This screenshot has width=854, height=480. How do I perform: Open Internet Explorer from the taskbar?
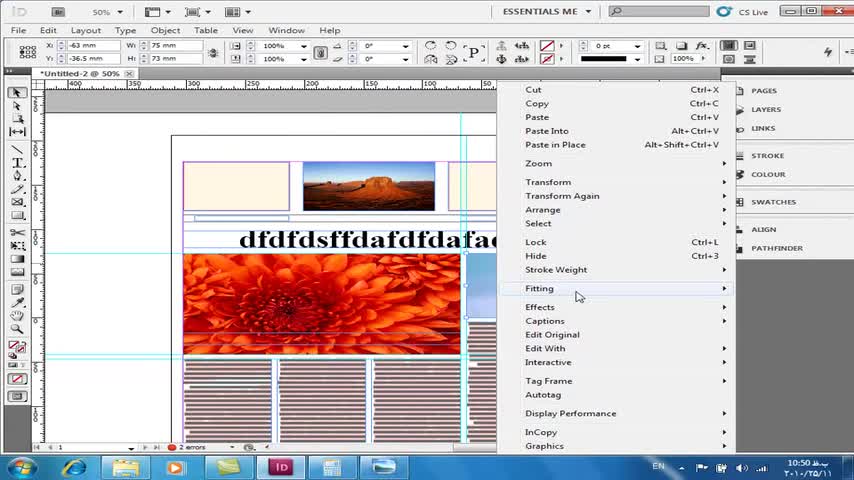point(74,467)
